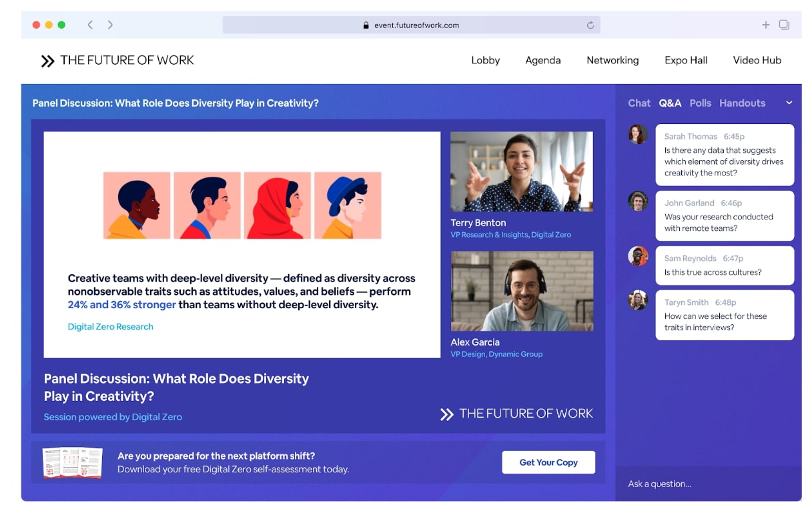This screenshot has height=507, width=812.
Task: Switch to the Chat tab
Action: tap(639, 103)
